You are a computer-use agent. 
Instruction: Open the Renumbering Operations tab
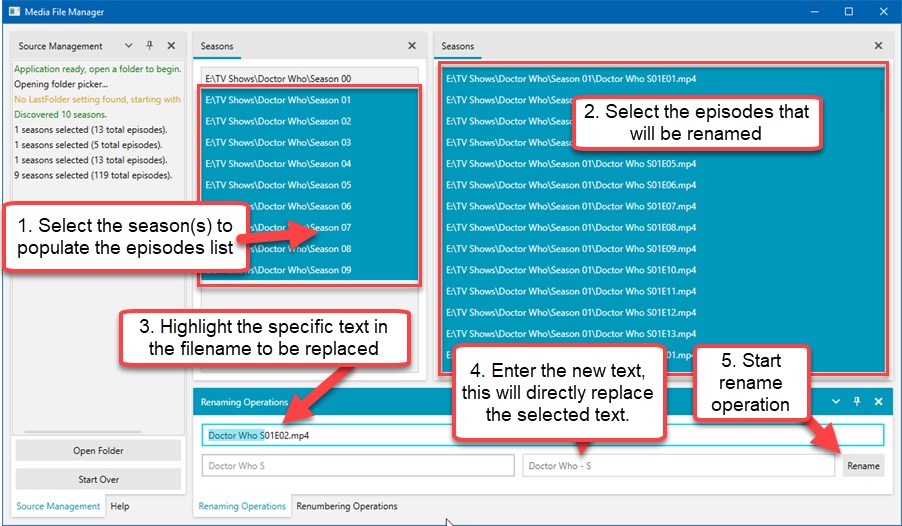coord(347,506)
